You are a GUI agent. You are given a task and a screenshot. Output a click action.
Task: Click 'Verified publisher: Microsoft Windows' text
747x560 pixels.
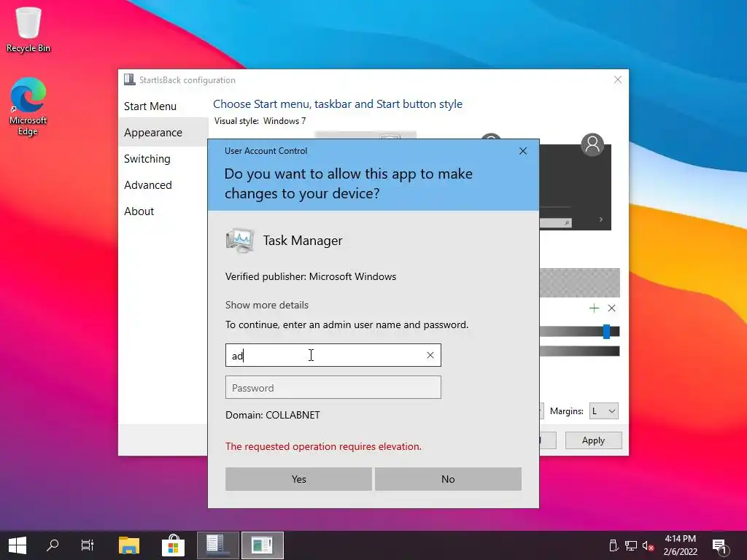(x=311, y=276)
